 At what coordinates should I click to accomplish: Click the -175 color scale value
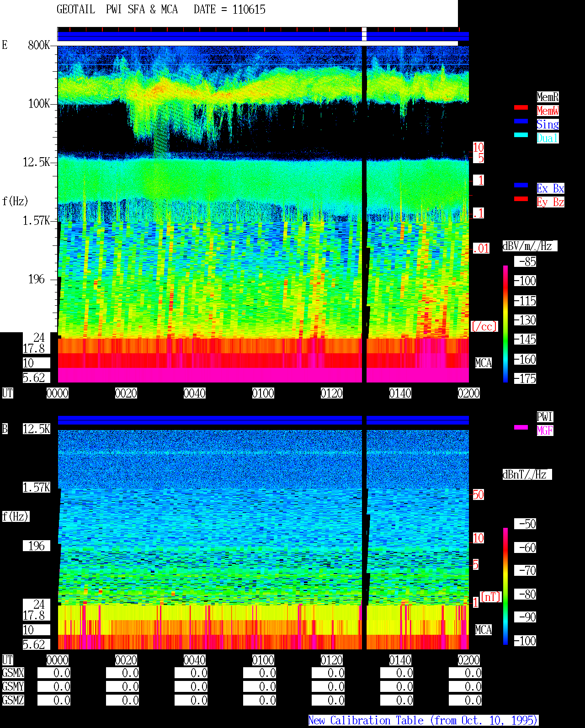coord(525,378)
